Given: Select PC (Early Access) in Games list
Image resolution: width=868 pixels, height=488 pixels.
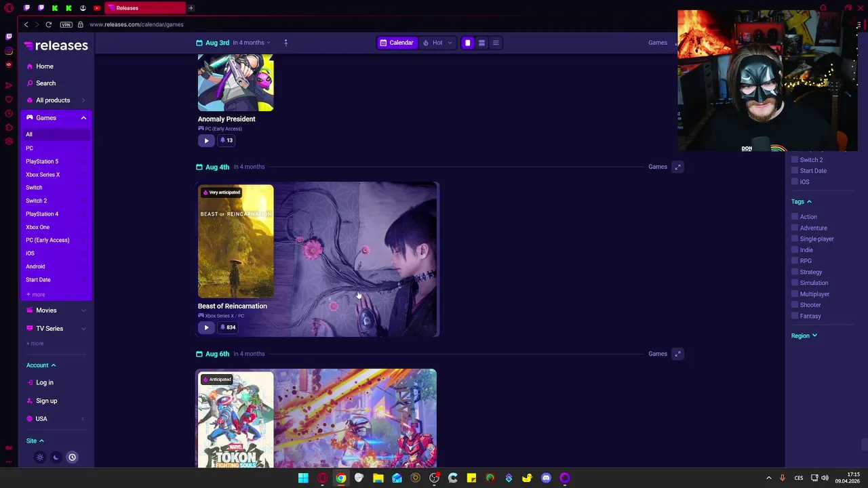Looking at the screenshot, I should (x=47, y=240).
